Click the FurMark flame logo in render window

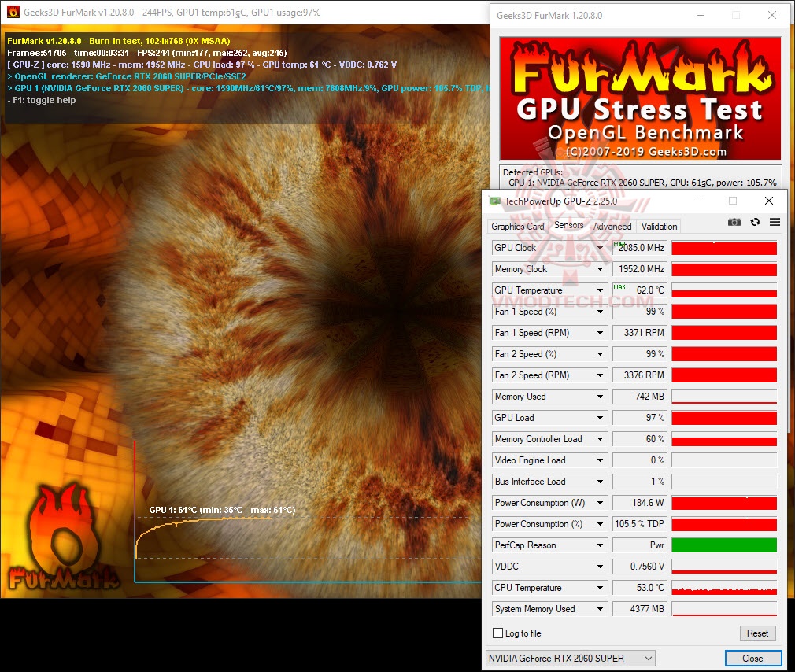[64, 537]
